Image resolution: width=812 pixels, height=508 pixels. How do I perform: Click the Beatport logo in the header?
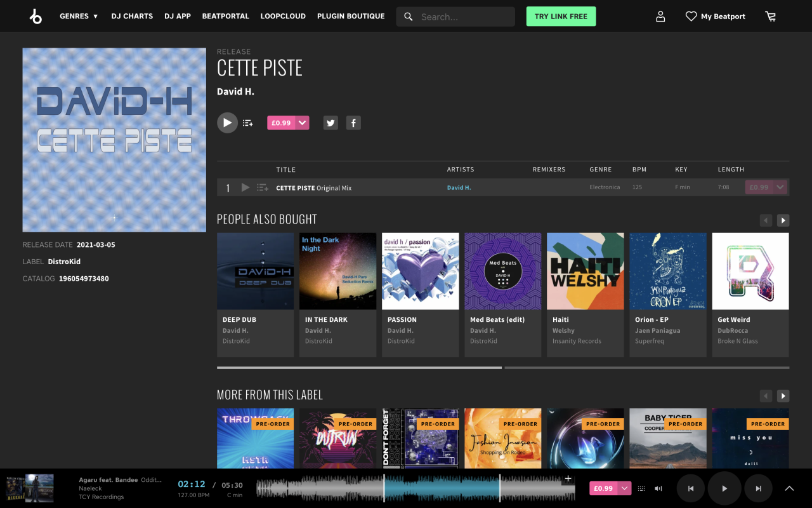pos(36,17)
